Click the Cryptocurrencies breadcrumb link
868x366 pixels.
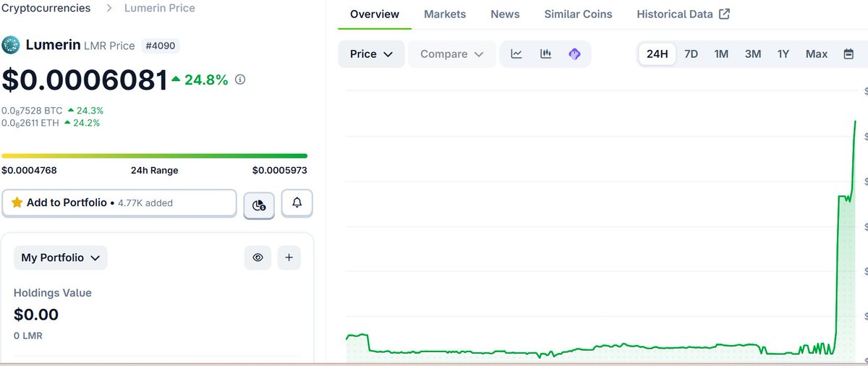click(46, 8)
